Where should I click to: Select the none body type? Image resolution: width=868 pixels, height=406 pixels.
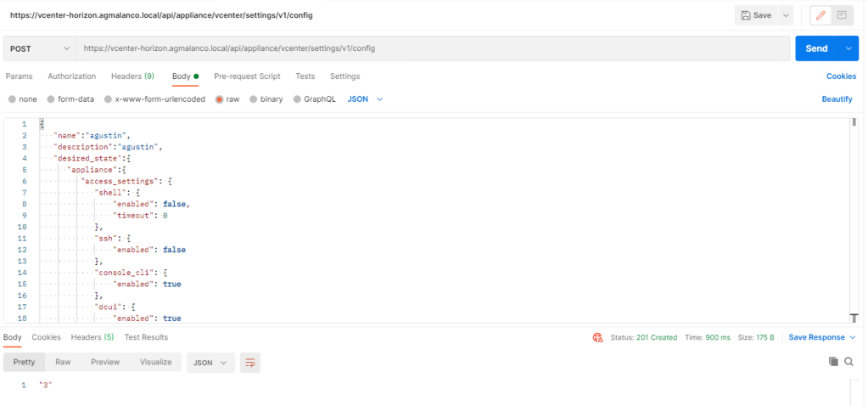click(x=23, y=99)
